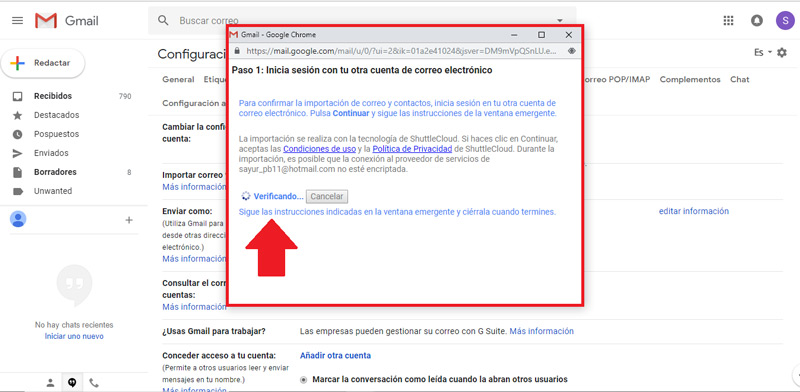Click the search magnifier icon
Image resolution: width=800 pixels, height=392 pixels.
pyautogui.click(x=163, y=20)
